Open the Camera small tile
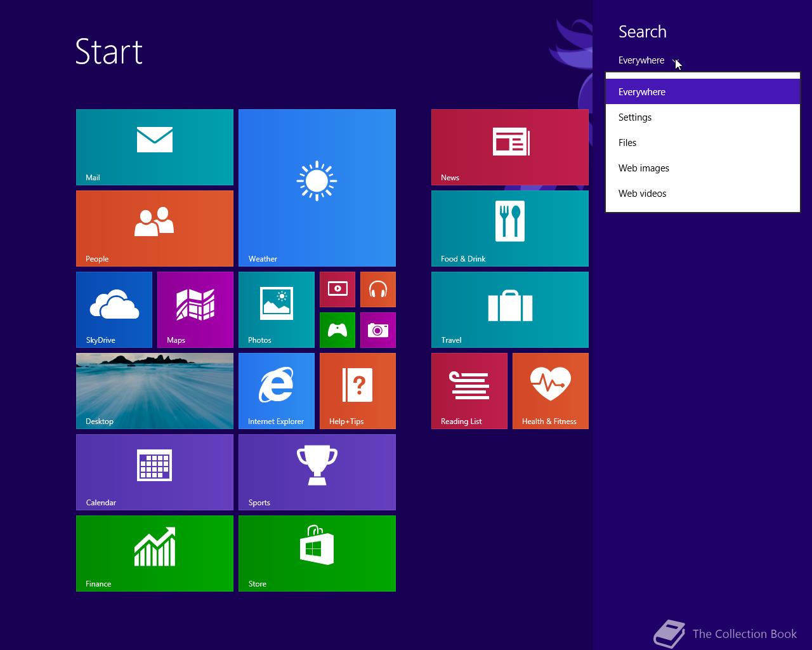Screen dimensions: 812x650 click(378, 330)
